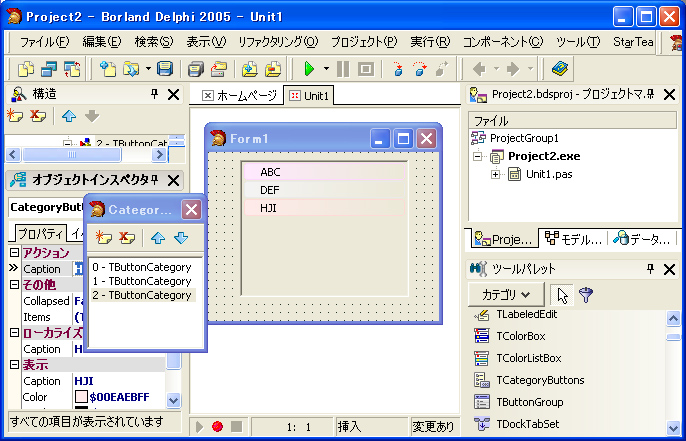Click the ABC category in Form1
This screenshot has width=686, height=441.
point(325,172)
